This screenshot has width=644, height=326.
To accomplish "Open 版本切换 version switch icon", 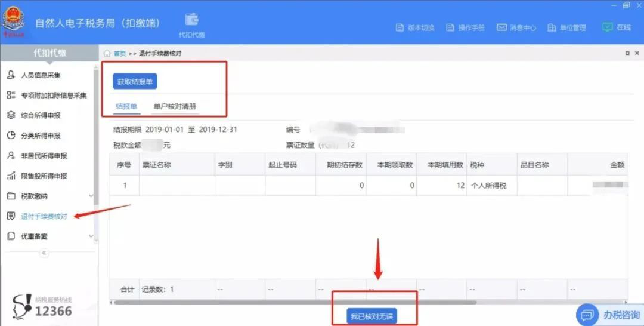I will pyautogui.click(x=401, y=27).
